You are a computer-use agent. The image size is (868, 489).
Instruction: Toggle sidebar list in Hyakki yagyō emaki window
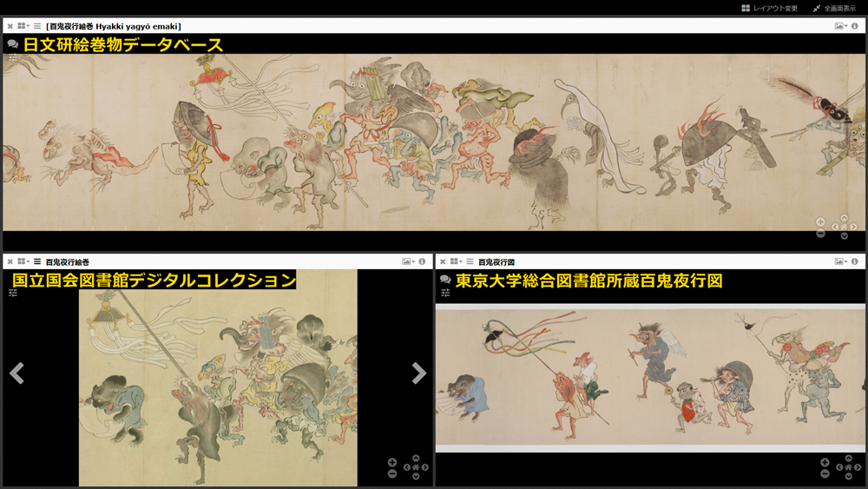[x=37, y=26]
